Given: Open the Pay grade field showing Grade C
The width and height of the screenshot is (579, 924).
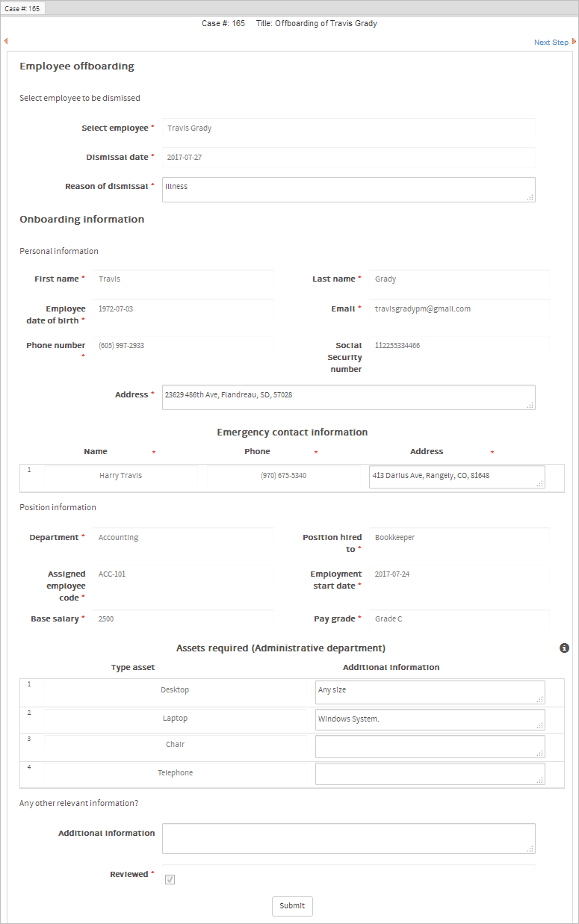Looking at the screenshot, I should [x=459, y=619].
